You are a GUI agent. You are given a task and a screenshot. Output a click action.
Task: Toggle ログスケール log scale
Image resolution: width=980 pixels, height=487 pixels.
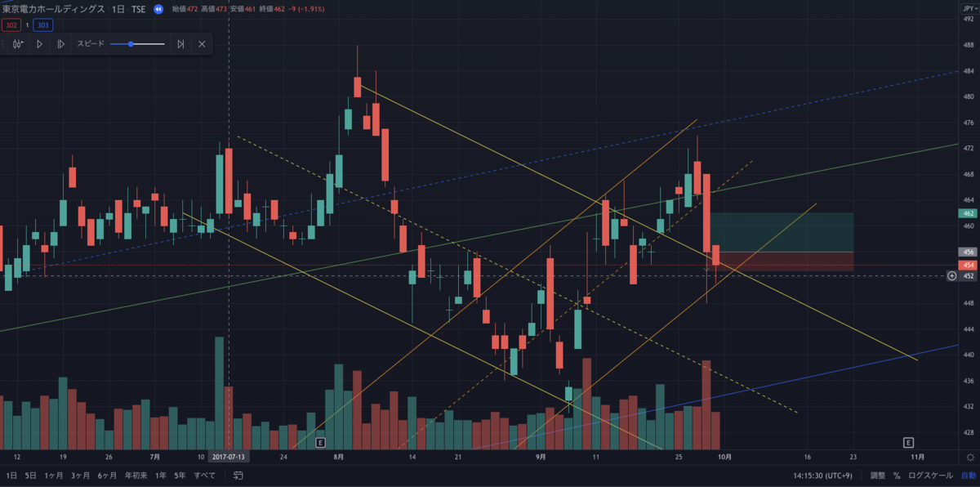pos(930,476)
